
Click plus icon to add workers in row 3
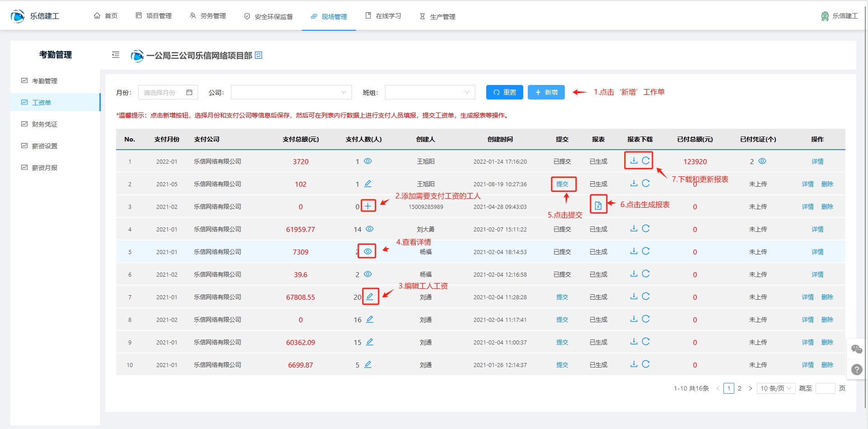(368, 206)
